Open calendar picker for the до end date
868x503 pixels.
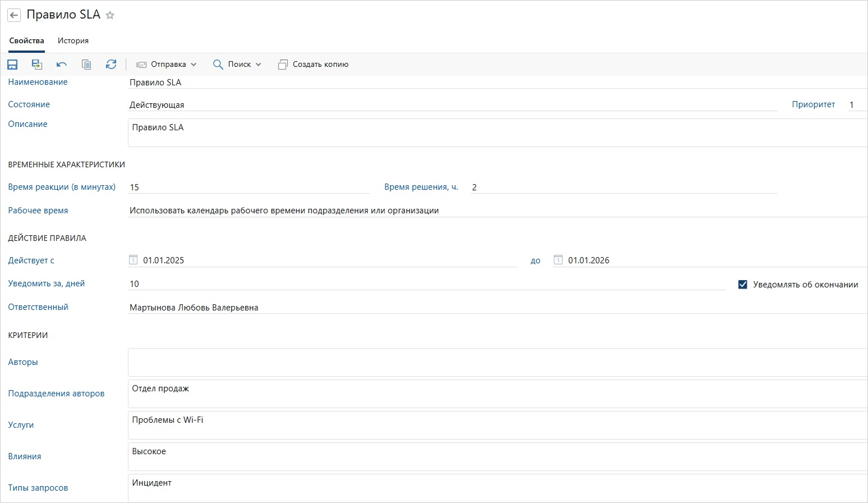(558, 260)
